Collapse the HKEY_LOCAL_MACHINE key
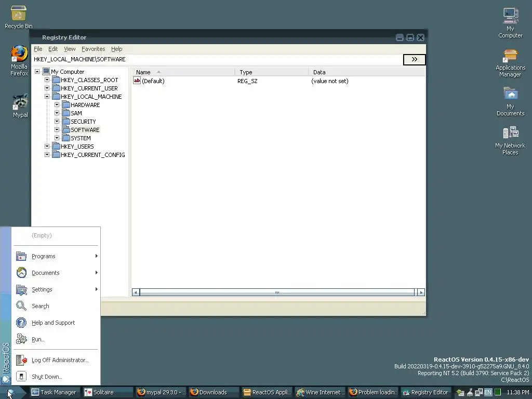 pos(47,97)
